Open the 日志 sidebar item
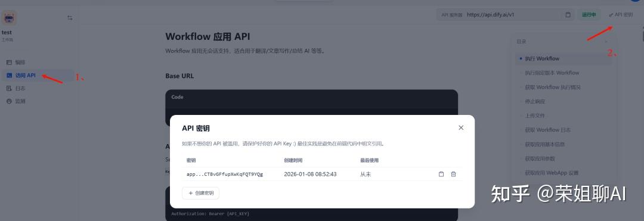The height and width of the screenshot is (221, 644). (x=16, y=88)
